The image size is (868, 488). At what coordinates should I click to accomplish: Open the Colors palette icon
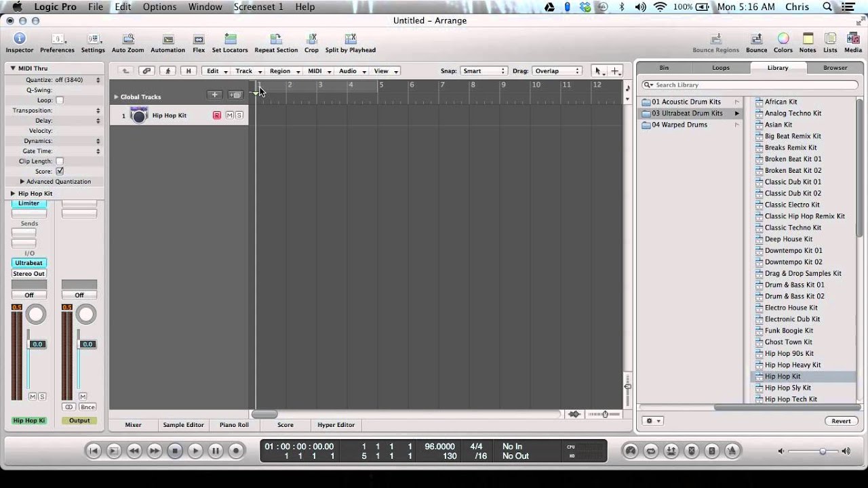coord(783,39)
